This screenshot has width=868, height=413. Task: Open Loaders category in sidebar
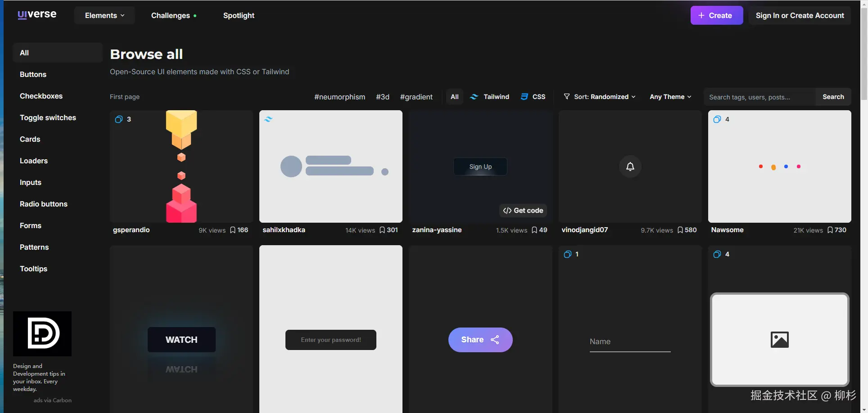(x=58, y=161)
